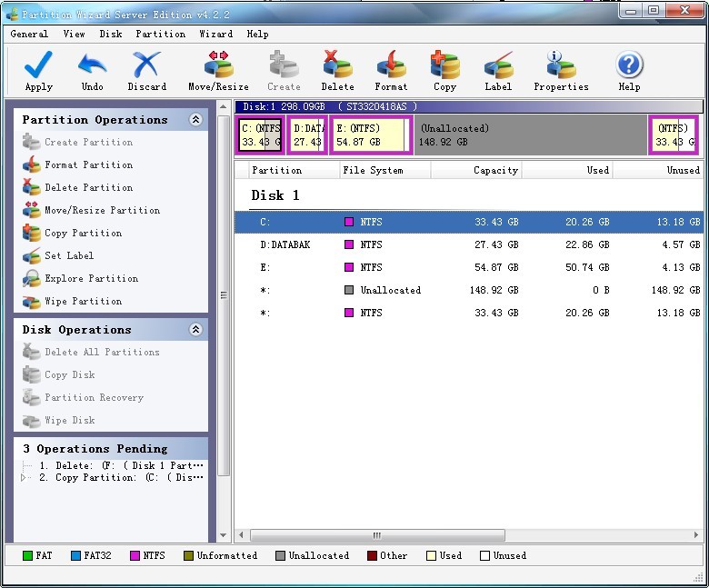Image resolution: width=709 pixels, height=588 pixels.
Task: Click the Wipe Partition link
Action: (84, 301)
